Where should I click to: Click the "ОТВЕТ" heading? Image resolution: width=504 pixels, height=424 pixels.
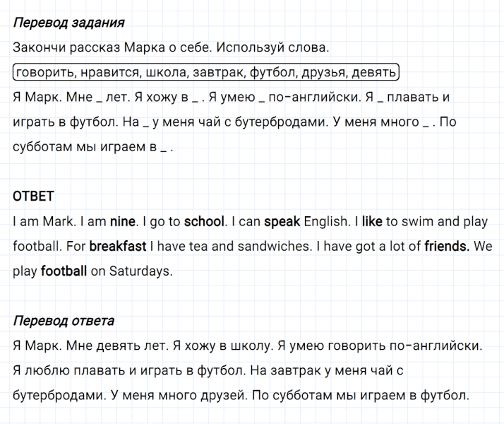(33, 196)
